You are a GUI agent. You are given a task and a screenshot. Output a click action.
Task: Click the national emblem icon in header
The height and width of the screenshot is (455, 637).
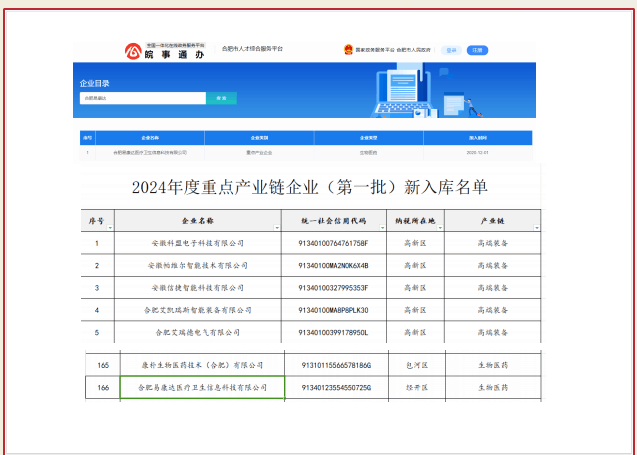[x=348, y=49]
